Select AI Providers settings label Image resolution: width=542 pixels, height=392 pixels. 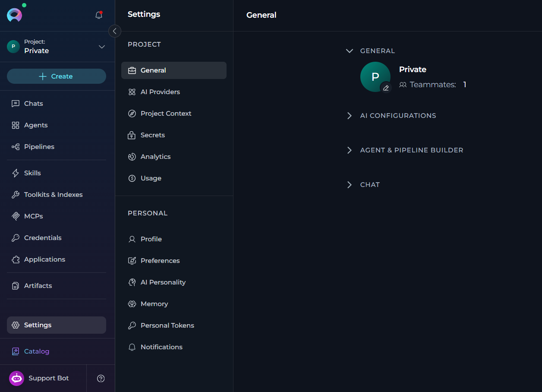(x=160, y=92)
